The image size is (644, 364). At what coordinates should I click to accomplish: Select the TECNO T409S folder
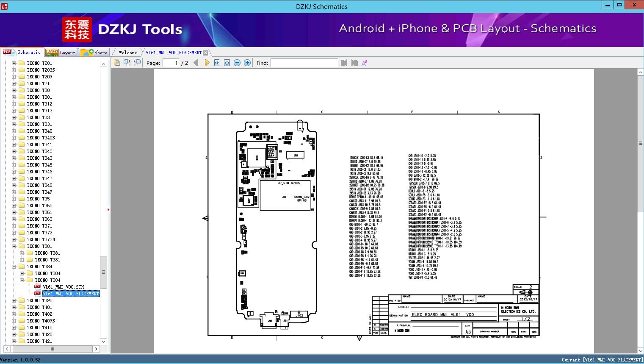click(x=41, y=321)
